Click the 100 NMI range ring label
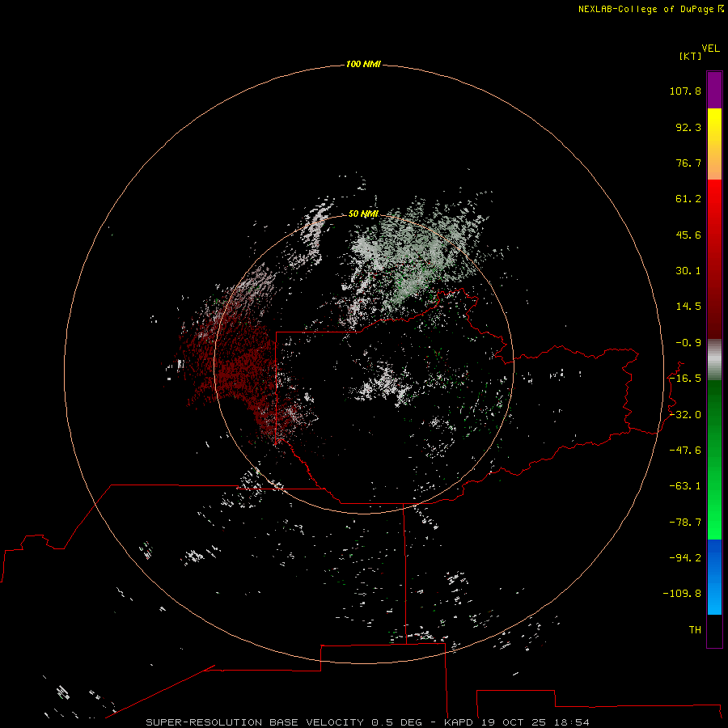This screenshot has height=728, width=728. [363, 64]
